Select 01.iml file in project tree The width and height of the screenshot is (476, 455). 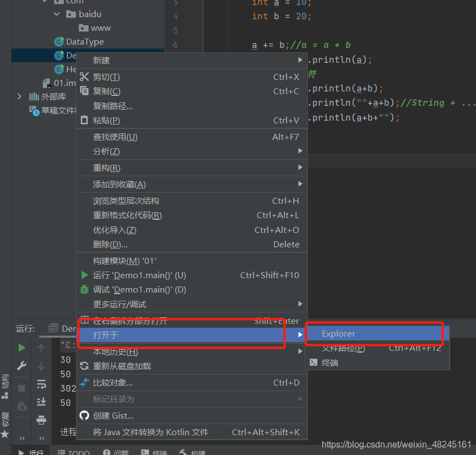(64, 83)
